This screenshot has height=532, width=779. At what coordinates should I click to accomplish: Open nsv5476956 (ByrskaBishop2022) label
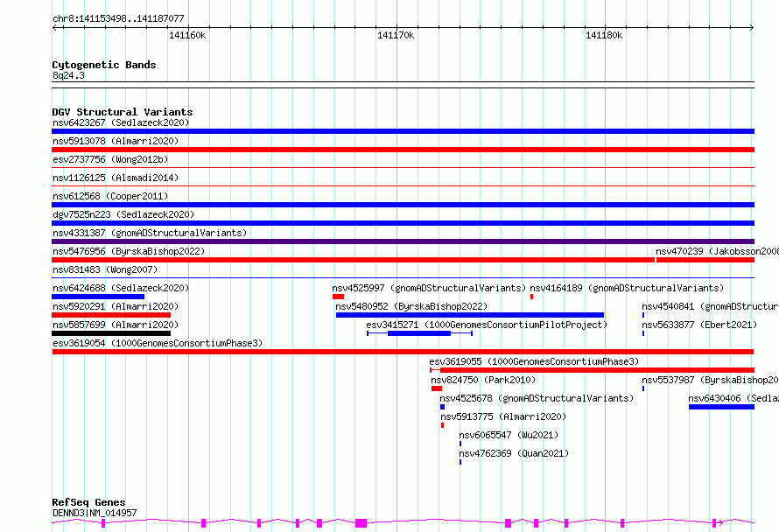(x=129, y=251)
